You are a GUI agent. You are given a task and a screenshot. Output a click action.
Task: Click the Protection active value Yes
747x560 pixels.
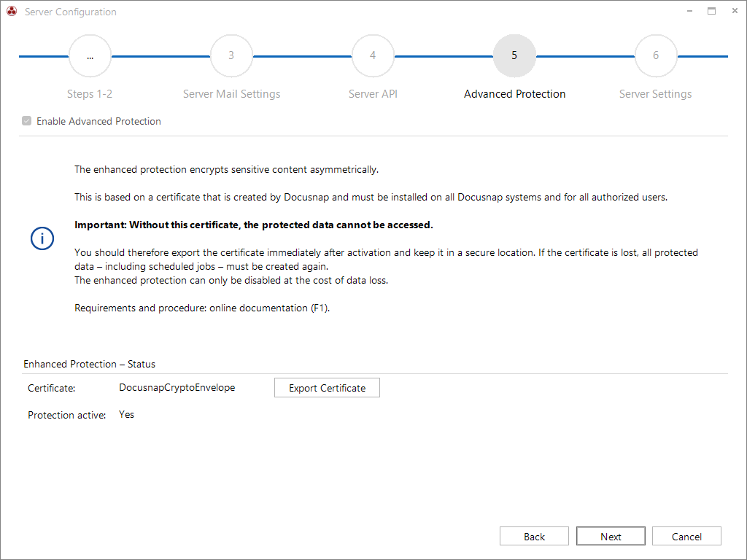pyautogui.click(x=126, y=414)
